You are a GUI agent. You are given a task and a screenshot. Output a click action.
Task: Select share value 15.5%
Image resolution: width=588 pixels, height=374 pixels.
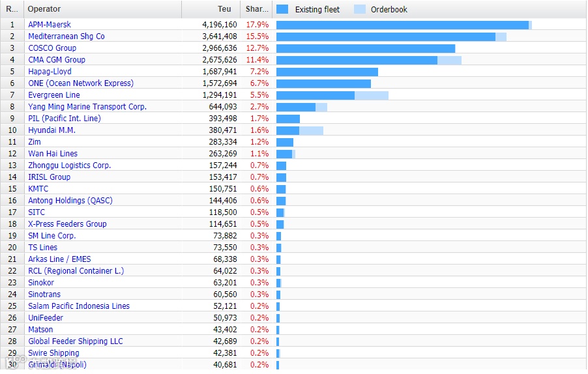(257, 36)
